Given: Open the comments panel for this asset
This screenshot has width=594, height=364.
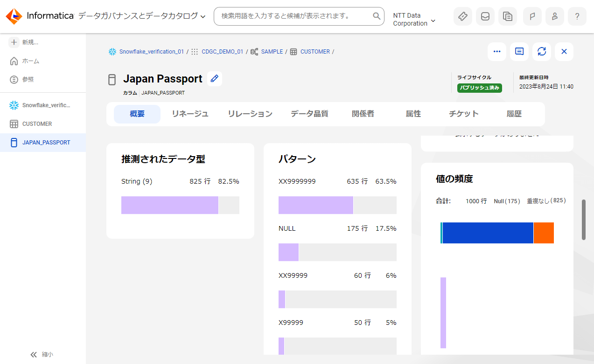Looking at the screenshot, I should tap(519, 51).
